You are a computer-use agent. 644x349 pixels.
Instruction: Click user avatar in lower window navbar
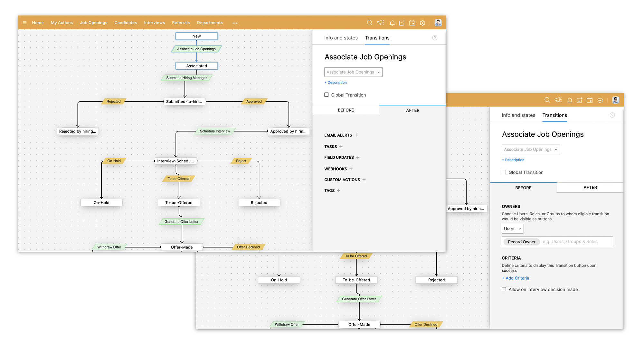pos(615,100)
